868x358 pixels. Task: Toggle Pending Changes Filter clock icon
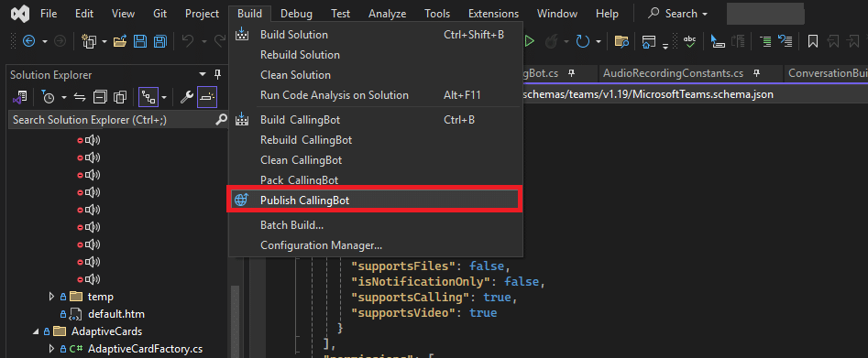tap(49, 98)
